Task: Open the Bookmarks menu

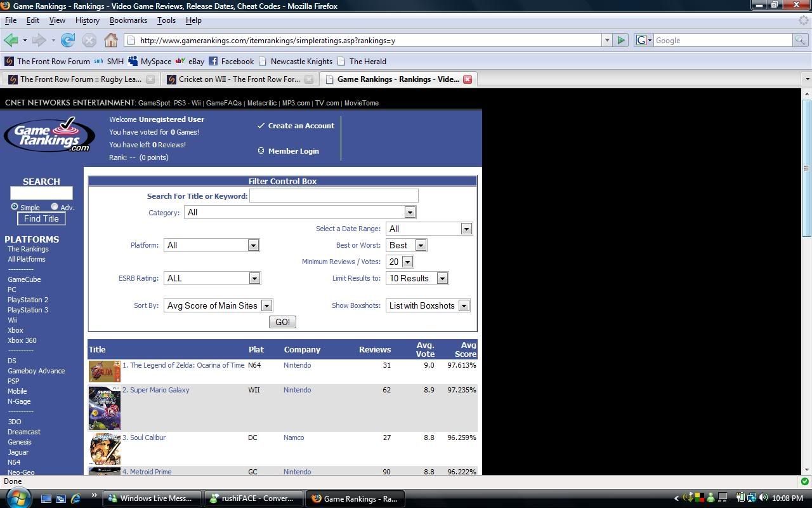Action: click(x=128, y=20)
